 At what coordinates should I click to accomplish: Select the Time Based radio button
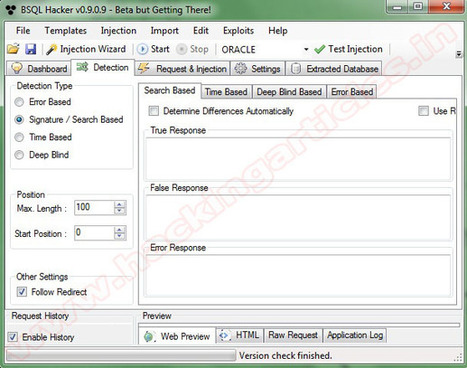coord(19,137)
